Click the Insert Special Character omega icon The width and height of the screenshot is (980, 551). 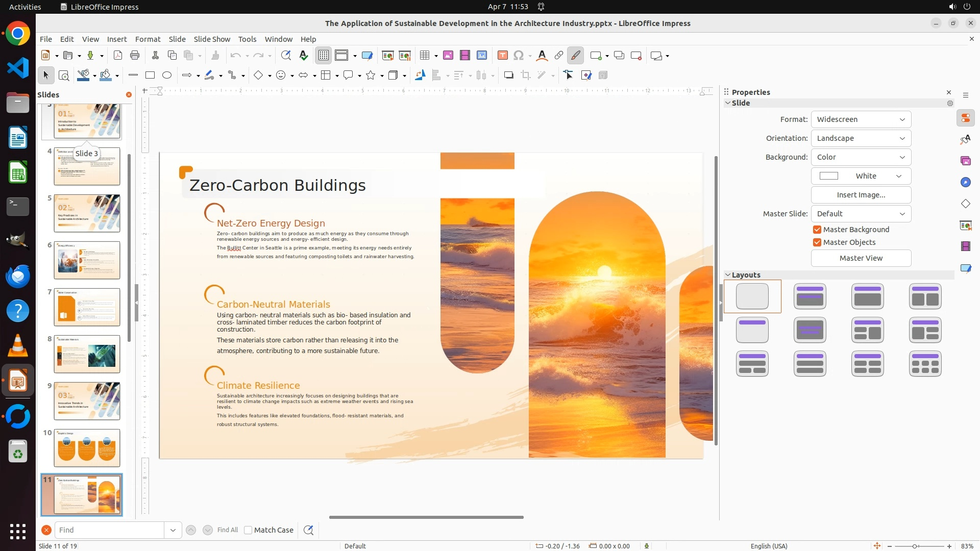519,56
